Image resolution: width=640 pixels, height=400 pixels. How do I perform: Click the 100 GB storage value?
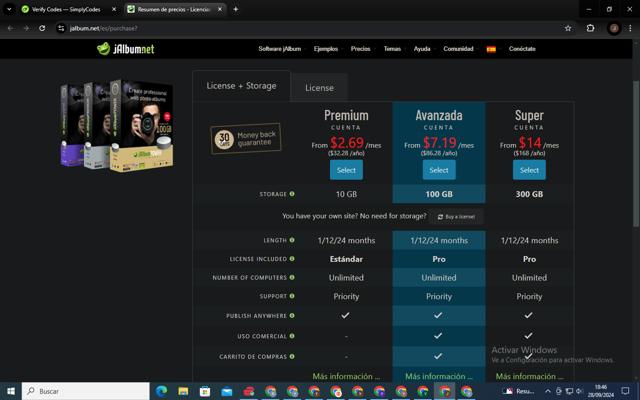point(439,194)
